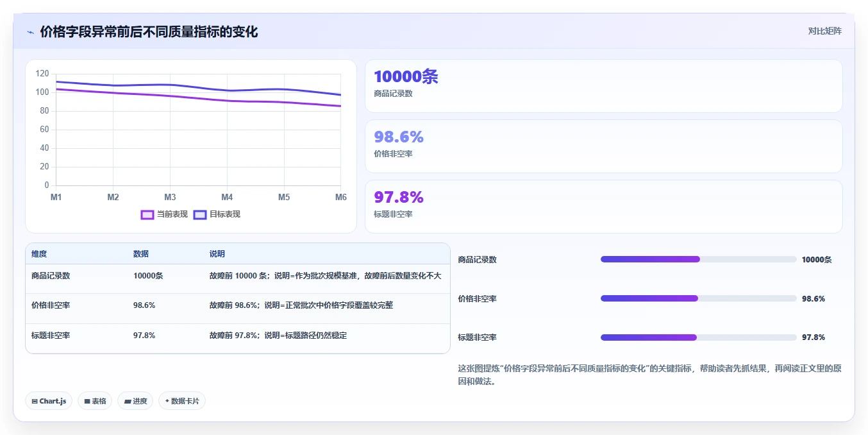
Task: Click the 价格非空率 label under 98.6% card
Action: [x=393, y=154]
